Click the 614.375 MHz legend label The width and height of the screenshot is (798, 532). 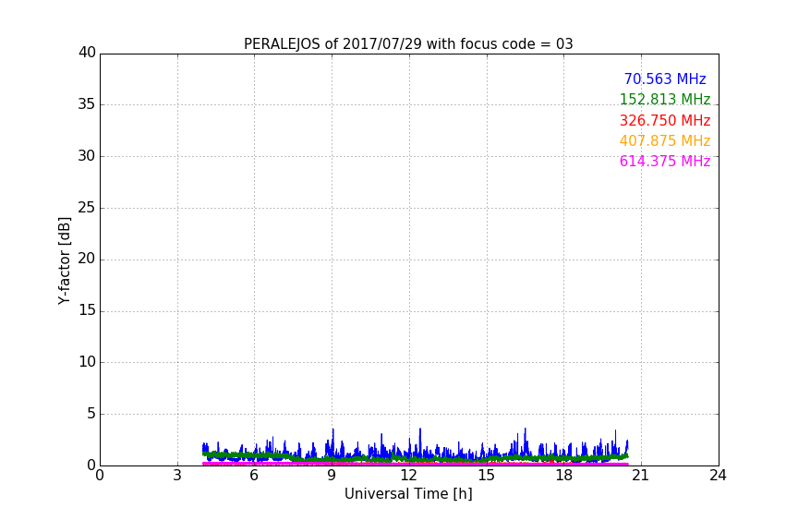tap(665, 162)
